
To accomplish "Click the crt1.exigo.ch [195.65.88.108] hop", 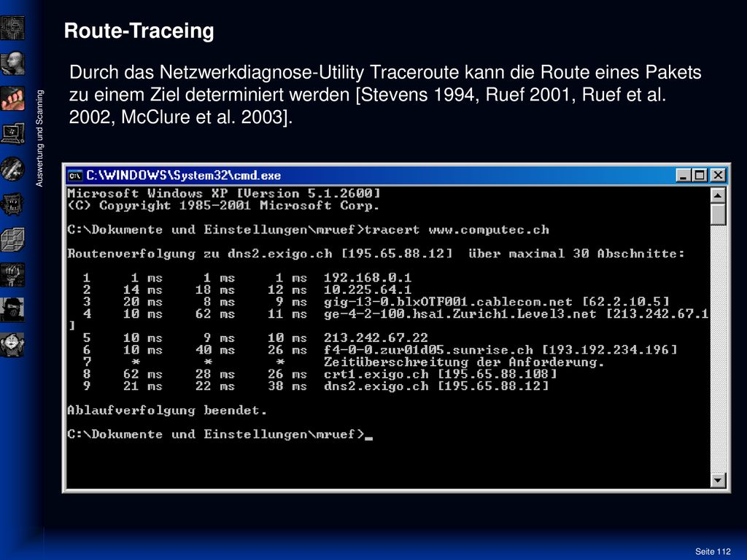I will click(440, 374).
